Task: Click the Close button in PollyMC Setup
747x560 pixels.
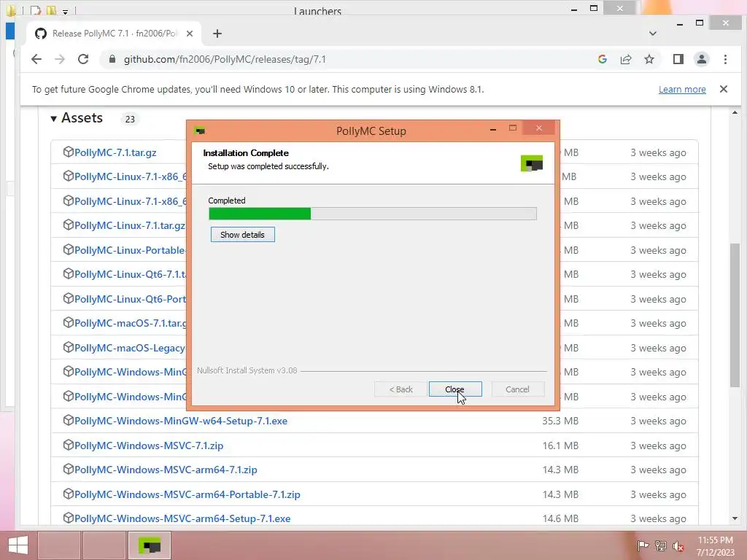Action: click(455, 389)
